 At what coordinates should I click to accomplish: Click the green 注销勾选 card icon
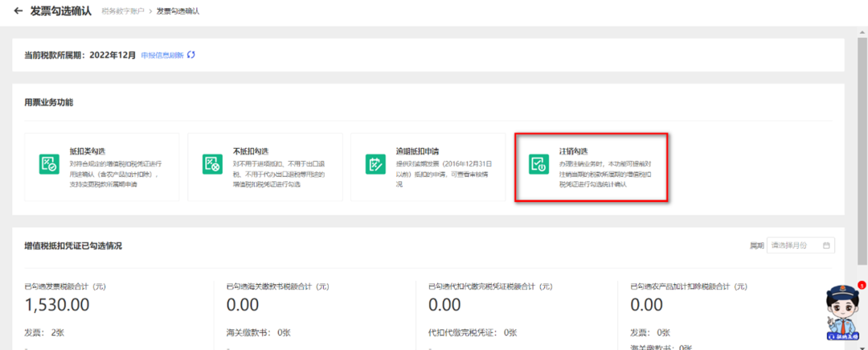click(538, 164)
